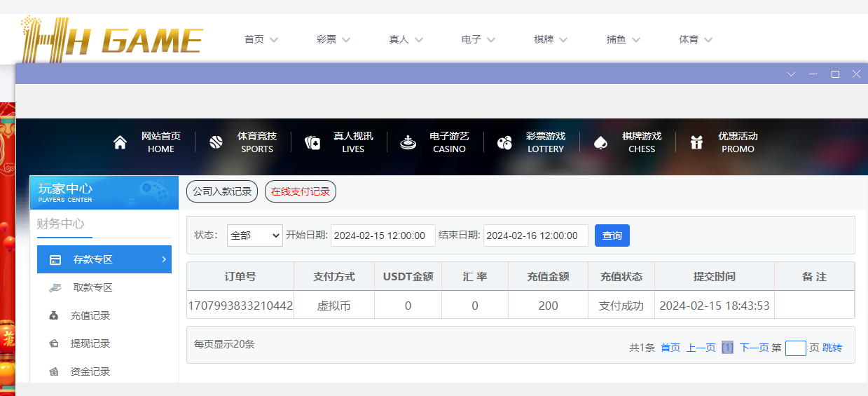Screen dimensions: 868x396
Task: Click the CASINO roulette icon
Action: [408, 142]
